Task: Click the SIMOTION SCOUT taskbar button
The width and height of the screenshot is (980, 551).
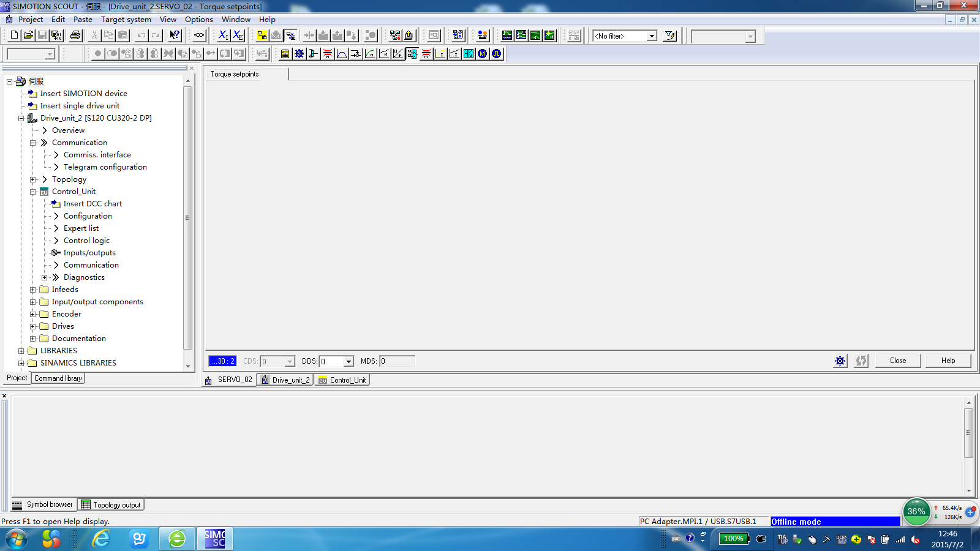Action: pos(215,539)
